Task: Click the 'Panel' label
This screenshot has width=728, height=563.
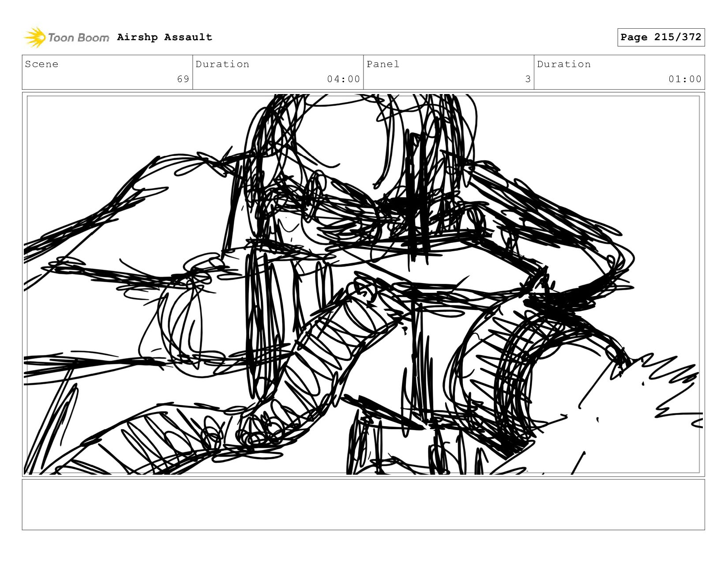Action: coord(383,64)
